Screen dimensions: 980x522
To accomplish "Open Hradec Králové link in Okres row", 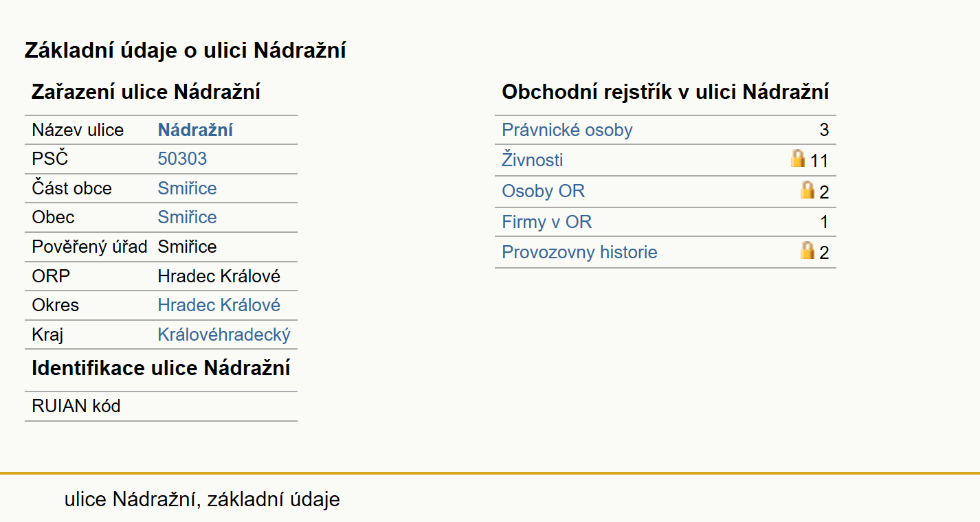I will point(219,305).
